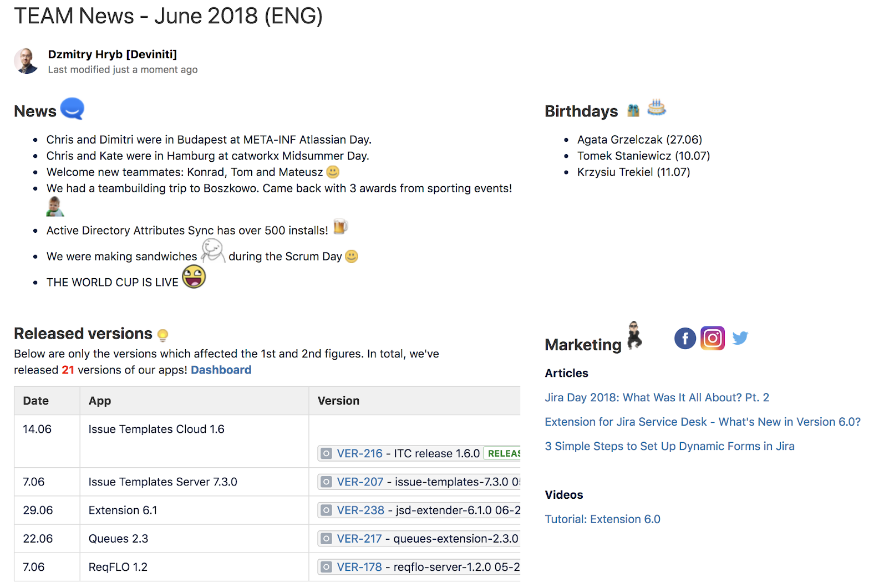Open Extension for Jira Service Desk article

(703, 422)
